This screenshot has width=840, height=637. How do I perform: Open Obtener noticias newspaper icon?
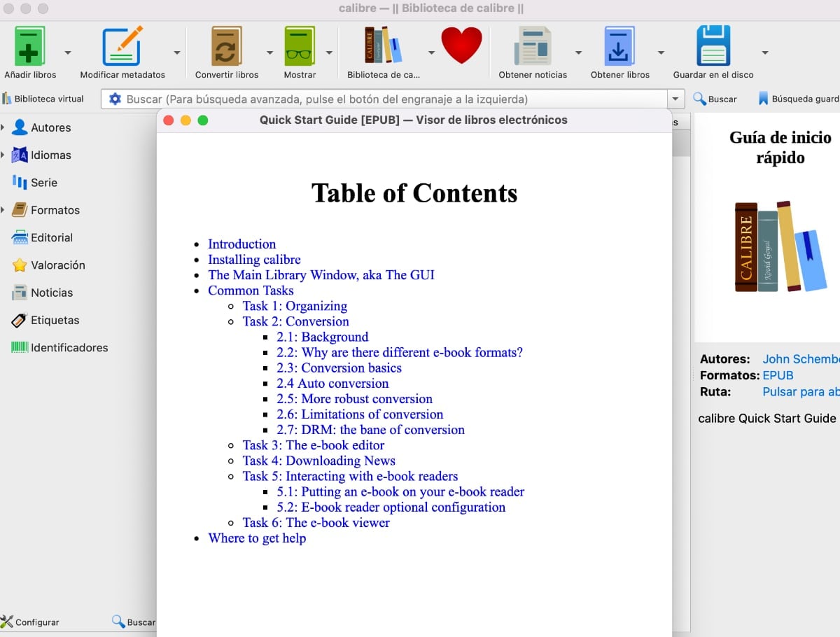pos(532,46)
